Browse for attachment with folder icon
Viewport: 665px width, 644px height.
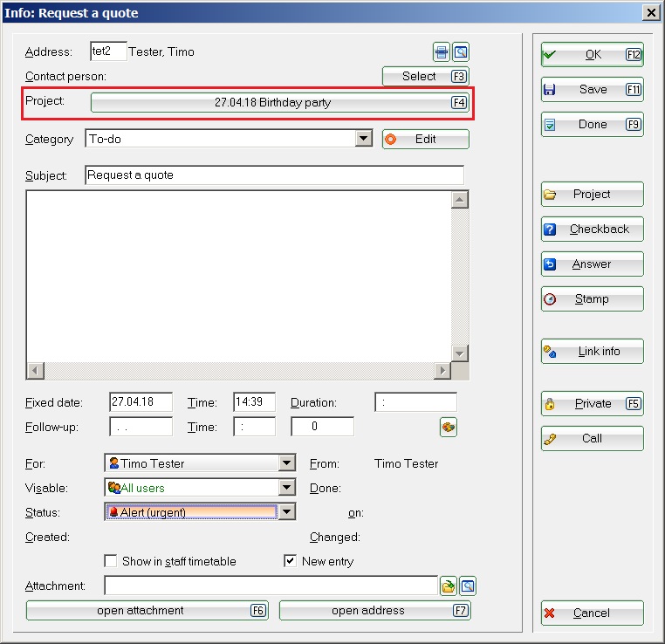[449, 586]
